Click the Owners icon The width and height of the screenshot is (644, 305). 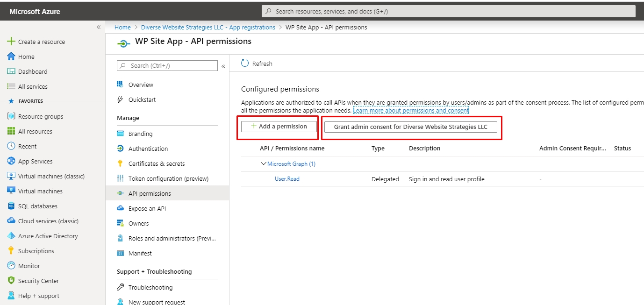[x=120, y=223]
